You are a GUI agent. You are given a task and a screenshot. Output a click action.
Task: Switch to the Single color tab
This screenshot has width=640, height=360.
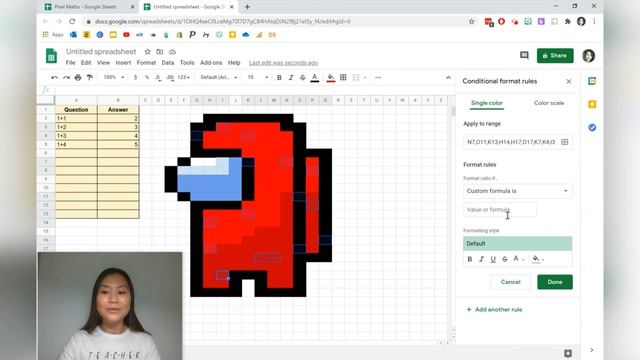point(487,103)
